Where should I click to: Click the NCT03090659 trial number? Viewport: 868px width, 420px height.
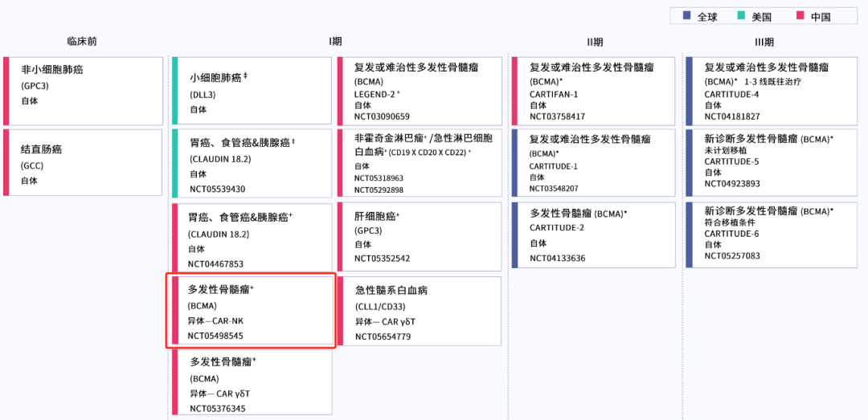(x=382, y=116)
